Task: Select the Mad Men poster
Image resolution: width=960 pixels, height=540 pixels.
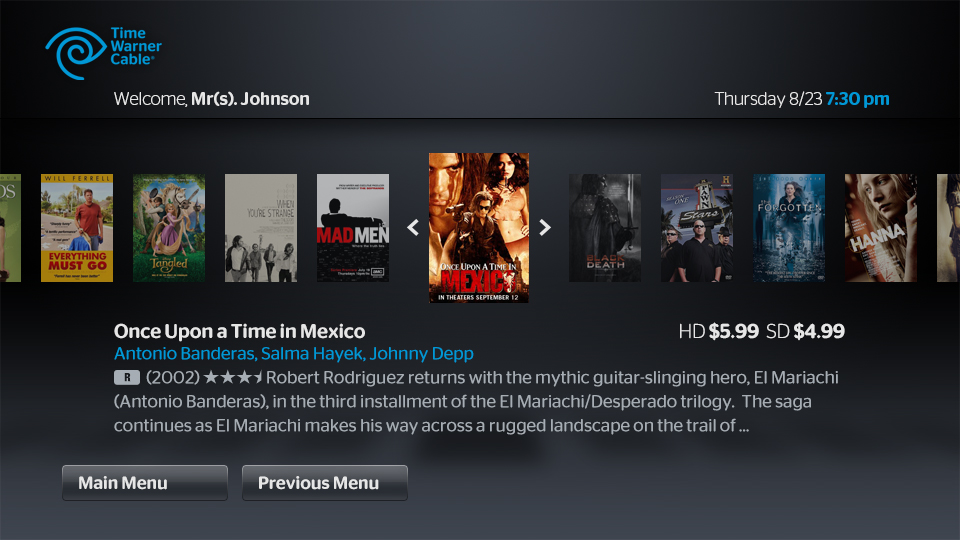Action: (x=353, y=228)
